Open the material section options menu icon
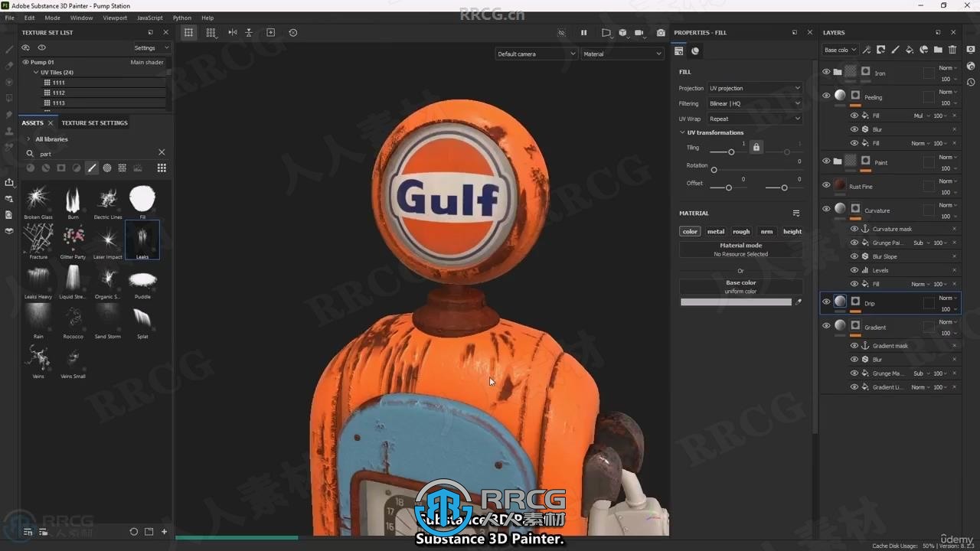This screenshot has height=551, width=980. point(796,214)
